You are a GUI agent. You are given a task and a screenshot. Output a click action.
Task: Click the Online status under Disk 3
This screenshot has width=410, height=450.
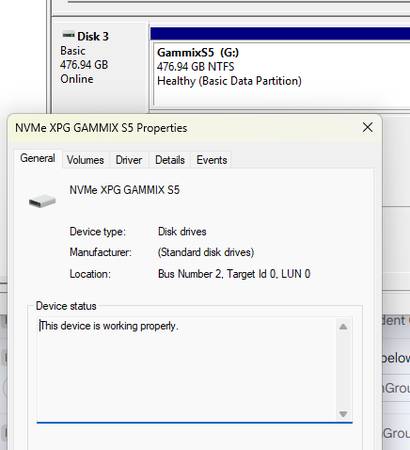pos(77,79)
